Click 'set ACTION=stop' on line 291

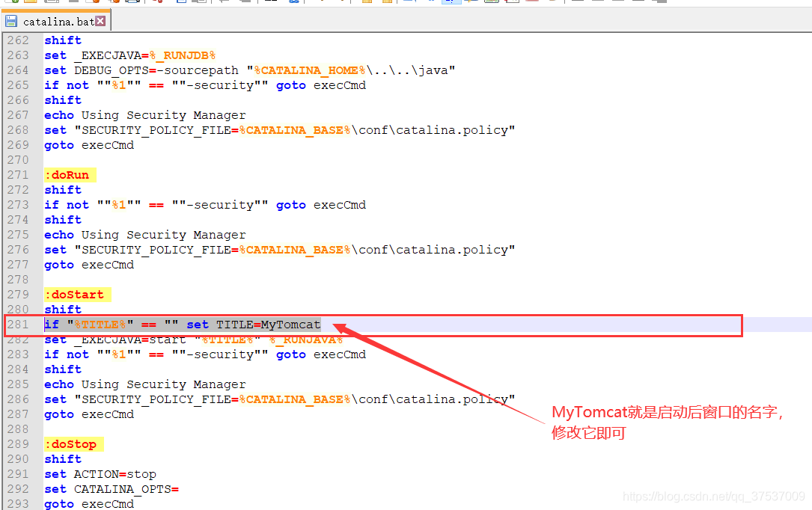click(x=100, y=474)
